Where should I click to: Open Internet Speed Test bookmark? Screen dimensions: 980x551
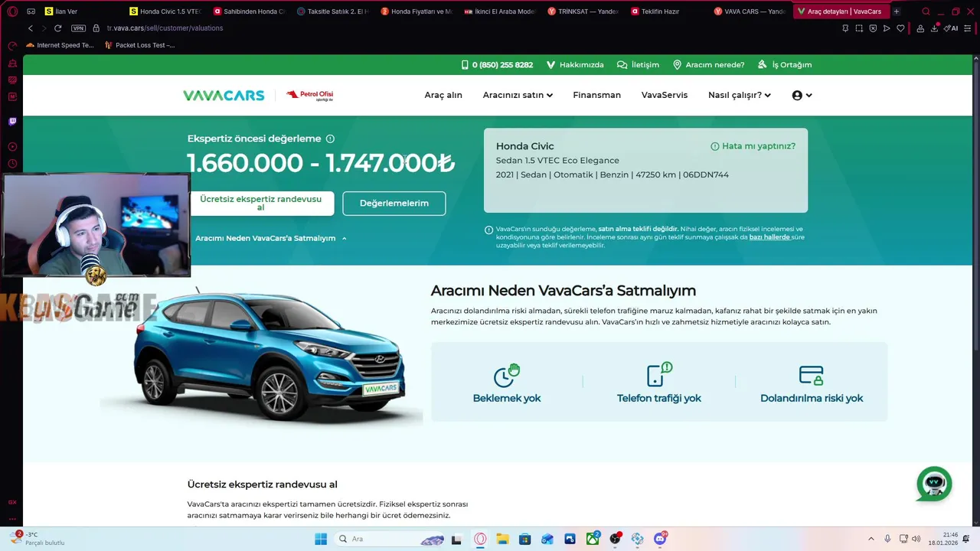click(60, 45)
